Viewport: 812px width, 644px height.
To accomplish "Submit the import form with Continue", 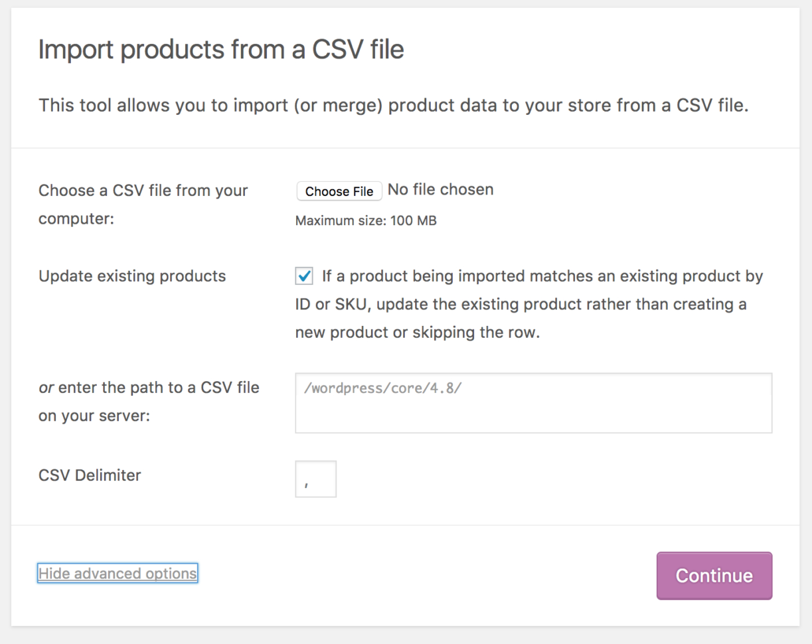I will click(714, 575).
